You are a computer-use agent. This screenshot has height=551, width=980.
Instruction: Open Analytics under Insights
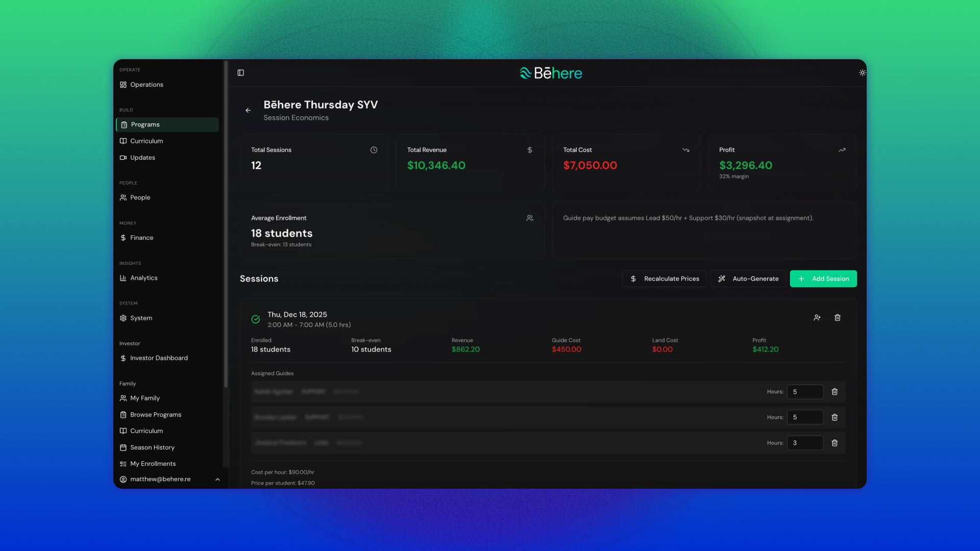[x=143, y=278]
